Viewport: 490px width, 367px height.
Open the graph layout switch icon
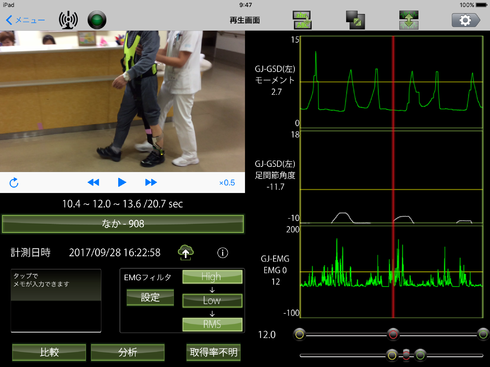[302, 20]
